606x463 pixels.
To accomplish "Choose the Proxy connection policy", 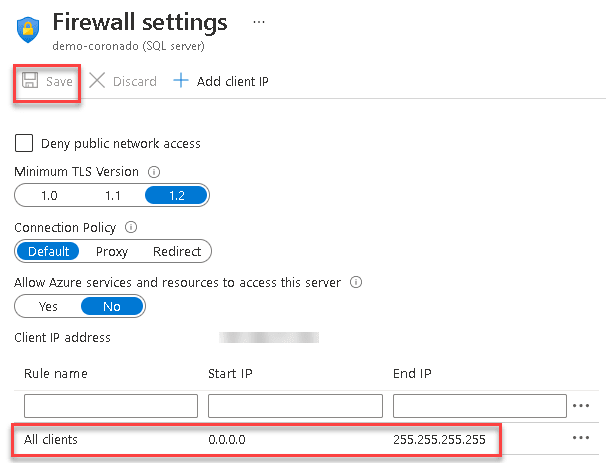I will [x=111, y=251].
